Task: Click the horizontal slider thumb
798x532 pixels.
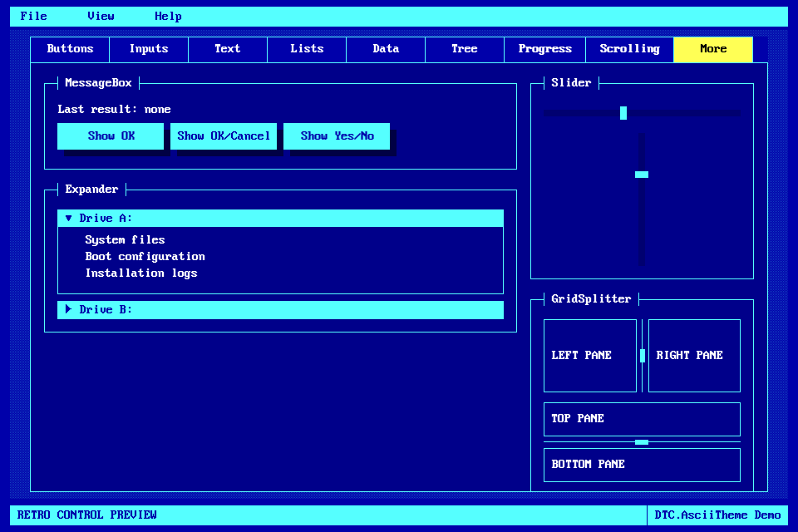Action: point(623,113)
